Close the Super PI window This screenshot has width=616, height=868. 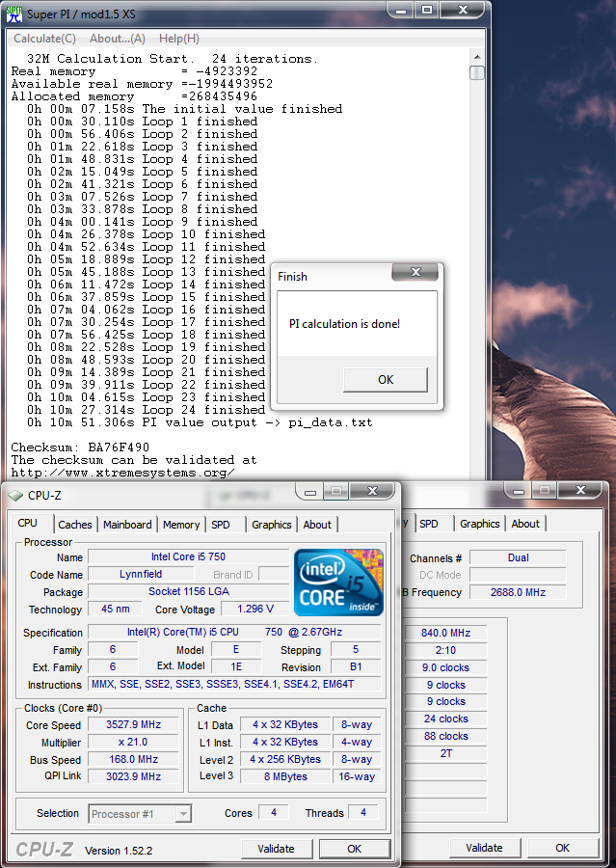pos(464,10)
